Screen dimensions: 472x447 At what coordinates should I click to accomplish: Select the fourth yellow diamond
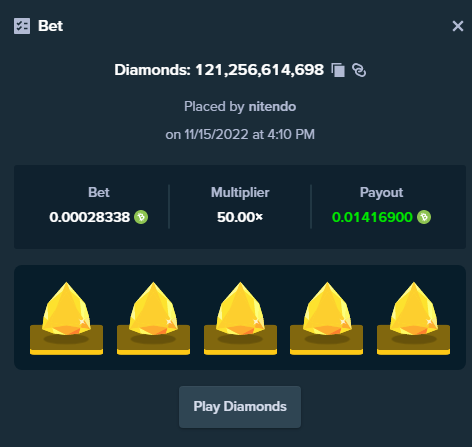click(327, 318)
